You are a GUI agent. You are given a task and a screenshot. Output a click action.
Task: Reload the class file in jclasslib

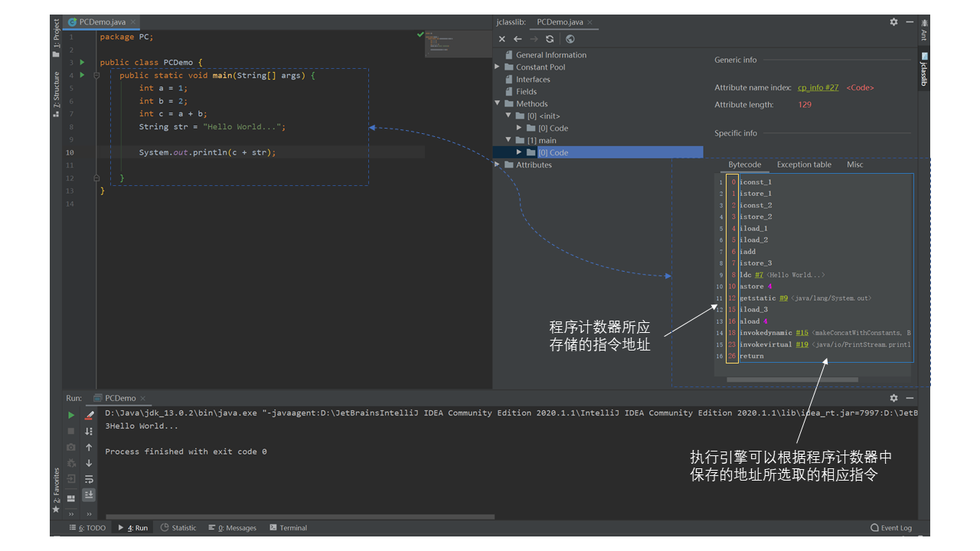[x=550, y=39]
